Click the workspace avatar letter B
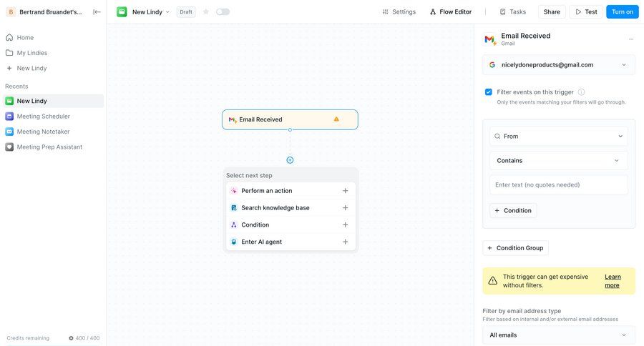This screenshot has height=346, width=644. 11,12
